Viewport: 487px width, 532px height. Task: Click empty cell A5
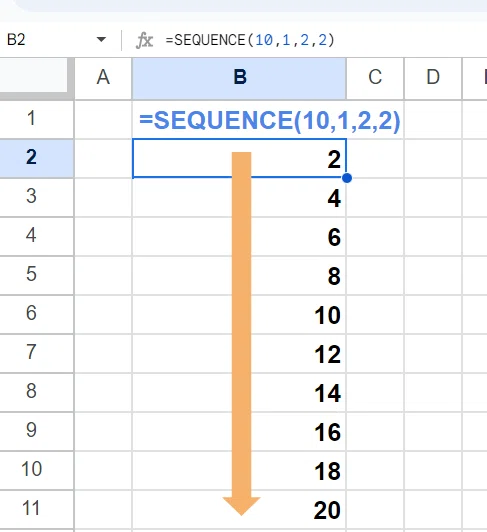(103, 275)
